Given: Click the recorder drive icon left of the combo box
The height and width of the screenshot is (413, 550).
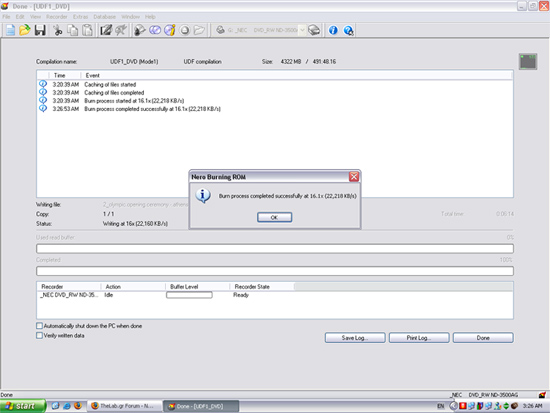Looking at the screenshot, I should pos(220,30).
